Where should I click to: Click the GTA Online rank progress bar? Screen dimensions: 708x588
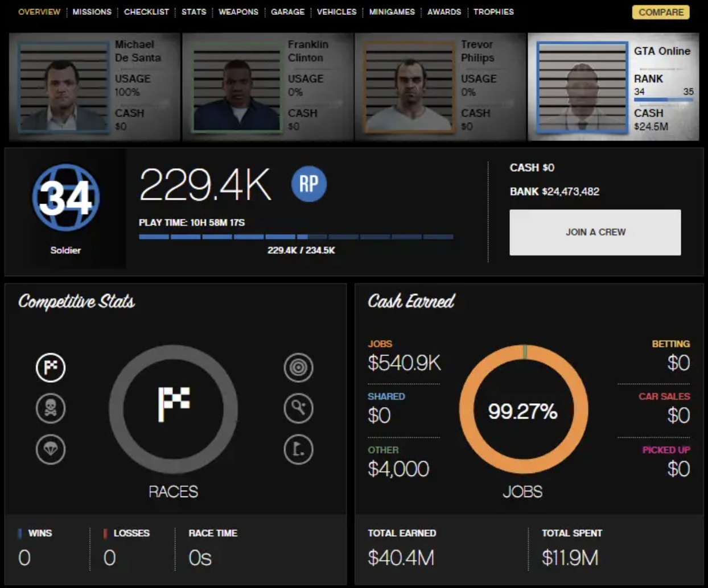coord(664,100)
